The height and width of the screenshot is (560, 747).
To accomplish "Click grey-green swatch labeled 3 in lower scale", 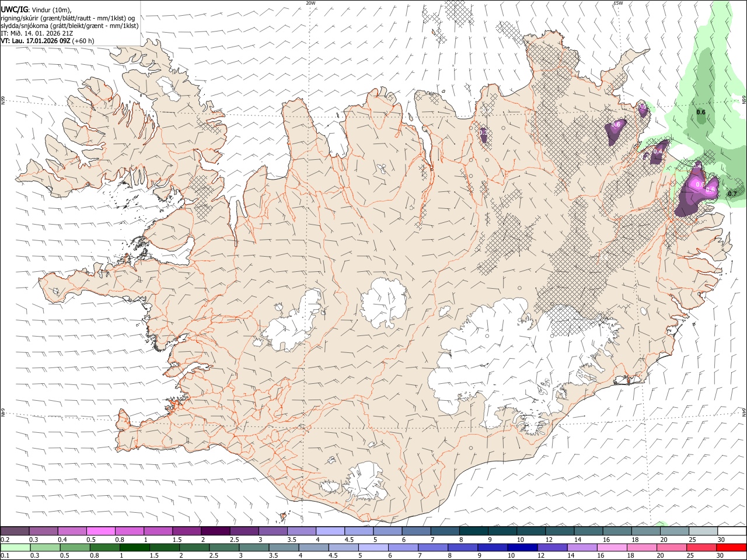I will (254, 548).
